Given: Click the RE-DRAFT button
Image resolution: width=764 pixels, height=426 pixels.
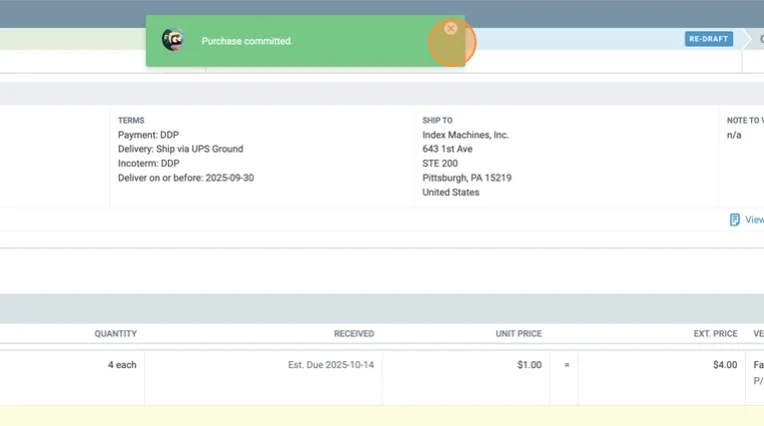Looking at the screenshot, I should pos(708,39).
